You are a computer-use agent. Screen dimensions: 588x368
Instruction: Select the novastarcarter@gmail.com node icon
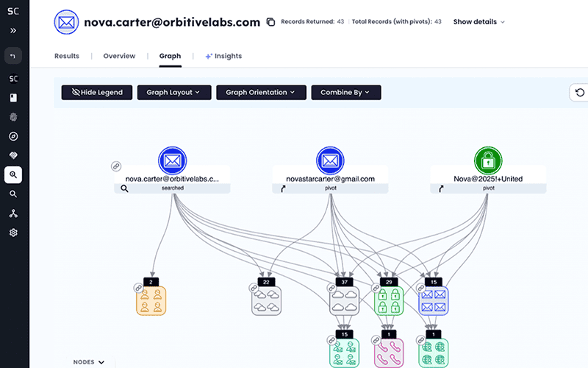pyautogui.click(x=330, y=160)
